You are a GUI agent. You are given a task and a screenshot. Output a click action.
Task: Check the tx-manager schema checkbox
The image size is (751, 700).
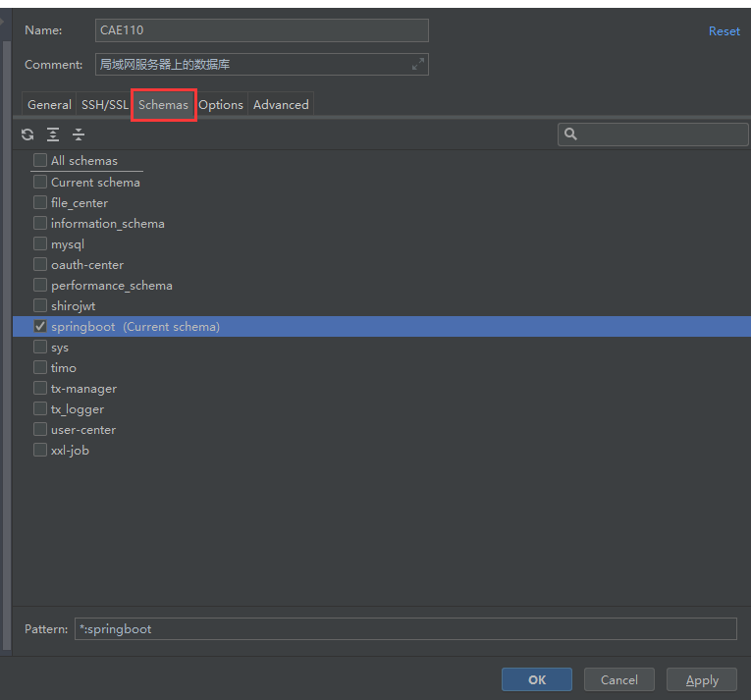(40, 388)
